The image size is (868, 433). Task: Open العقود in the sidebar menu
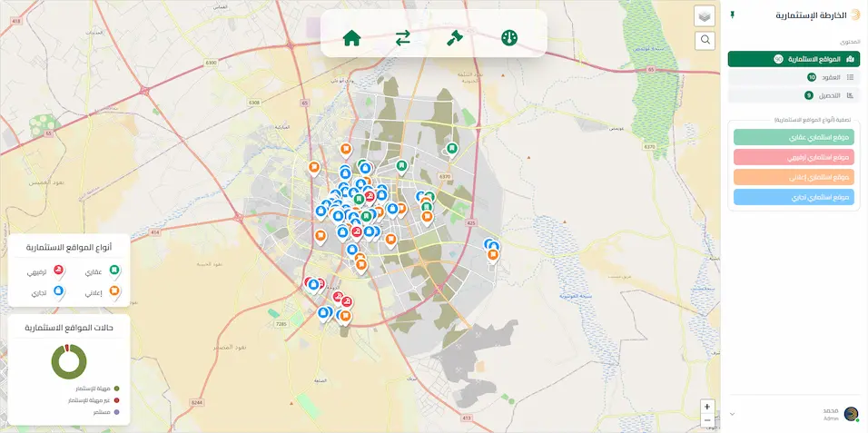[794, 78]
